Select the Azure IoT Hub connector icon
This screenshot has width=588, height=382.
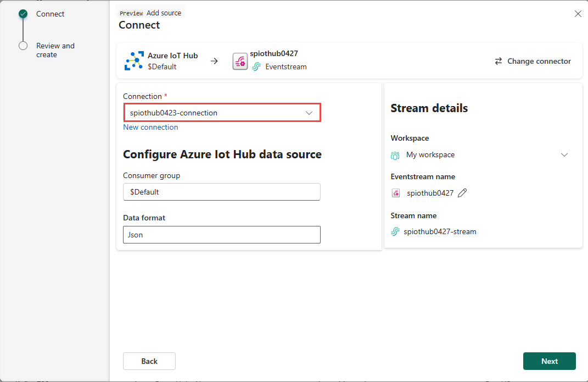[133, 60]
